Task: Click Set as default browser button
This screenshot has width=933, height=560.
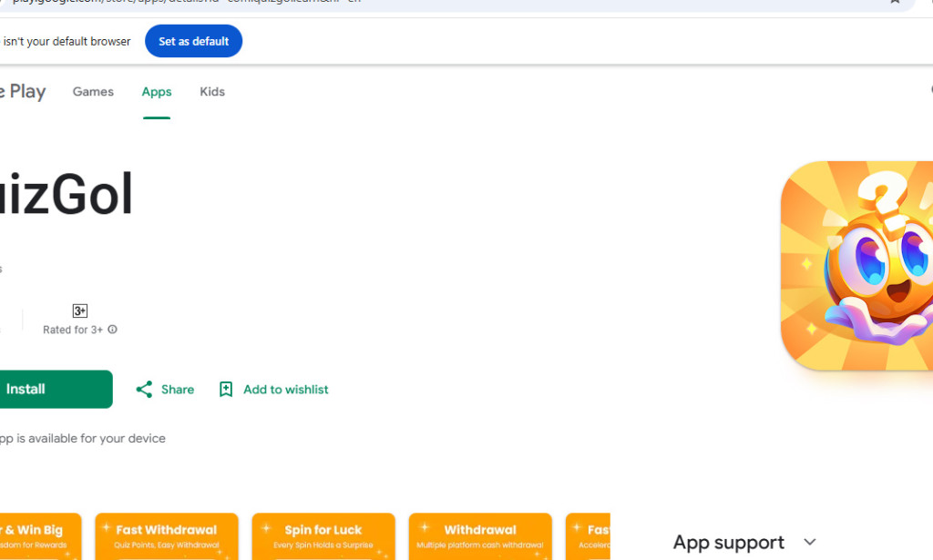Action: coord(193,40)
